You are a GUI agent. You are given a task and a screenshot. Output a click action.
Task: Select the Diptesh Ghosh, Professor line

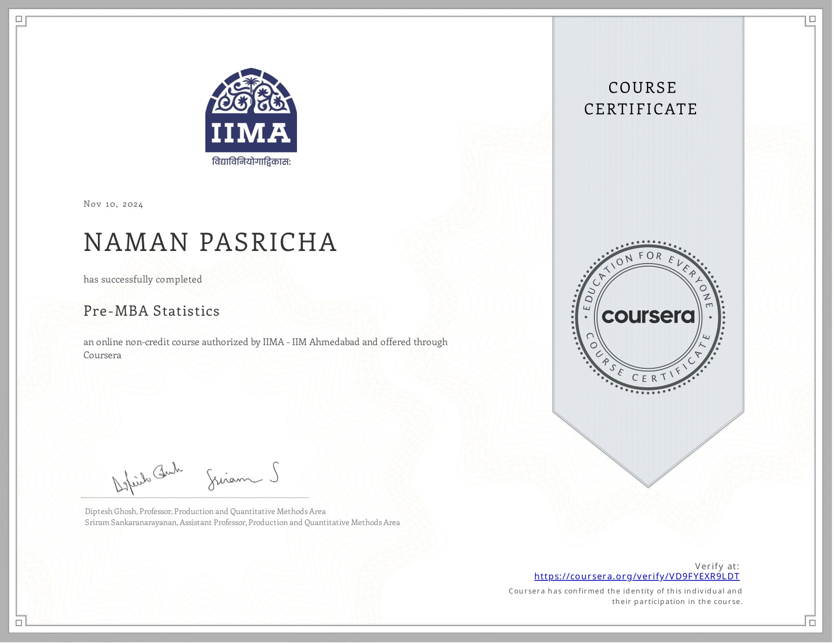pyautogui.click(x=205, y=511)
